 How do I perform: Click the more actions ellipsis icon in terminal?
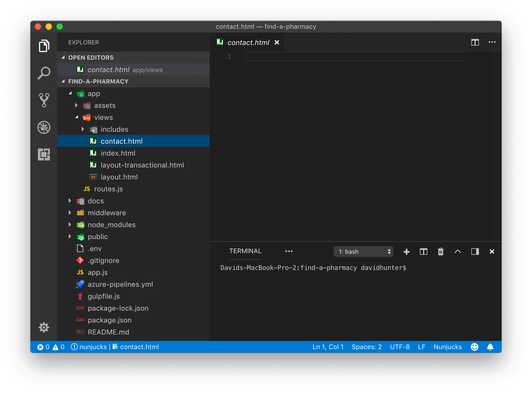tap(289, 251)
